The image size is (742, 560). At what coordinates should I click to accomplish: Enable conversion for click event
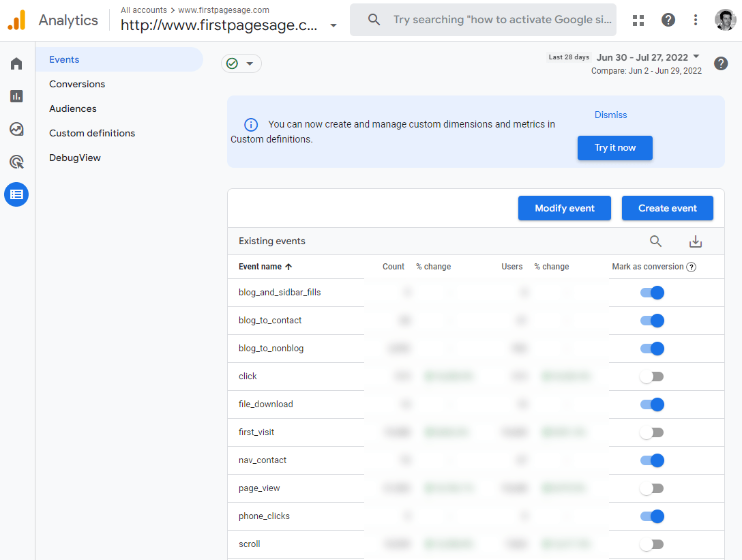tap(651, 377)
